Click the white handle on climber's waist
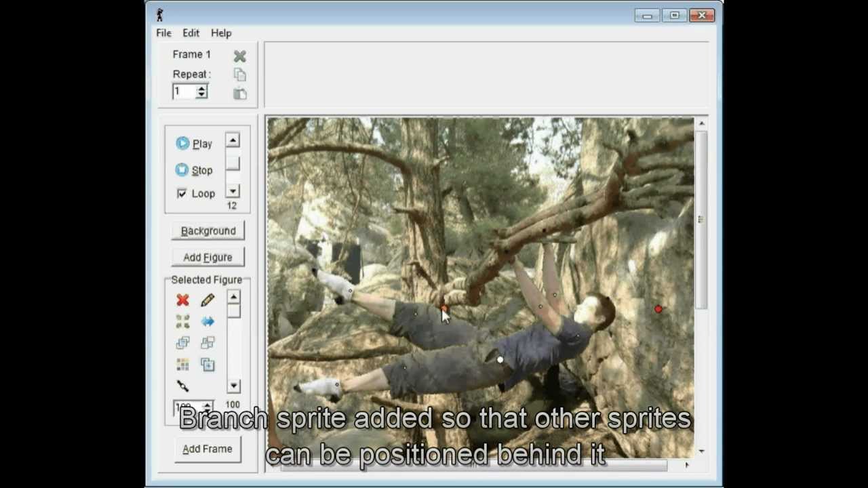The image size is (868, 488). (x=500, y=360)
